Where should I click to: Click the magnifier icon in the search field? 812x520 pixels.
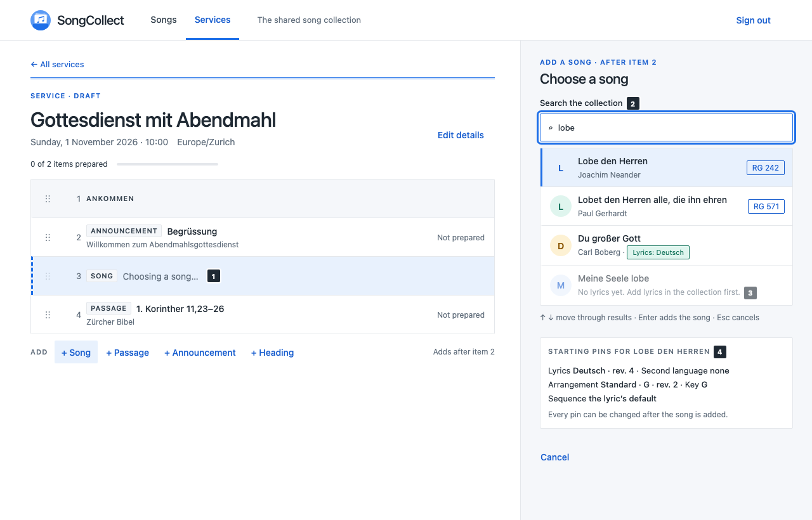551,127
